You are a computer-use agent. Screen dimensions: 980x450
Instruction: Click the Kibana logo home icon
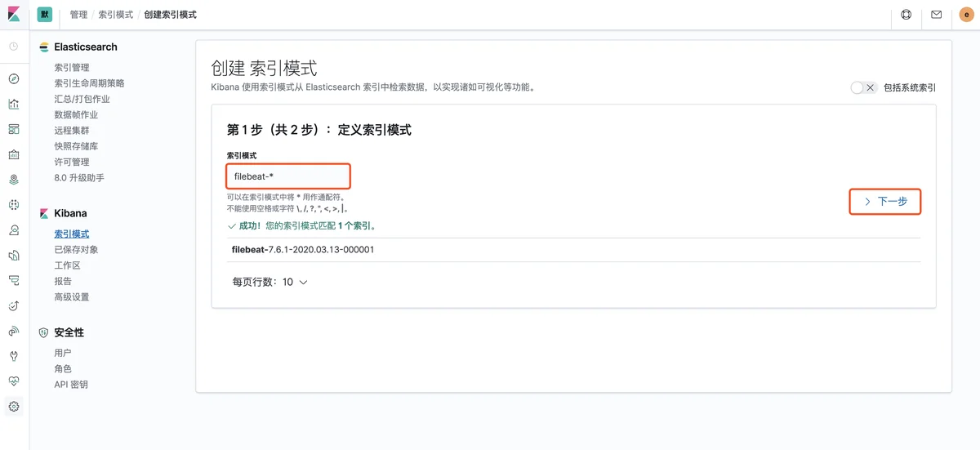pos(14,15)
